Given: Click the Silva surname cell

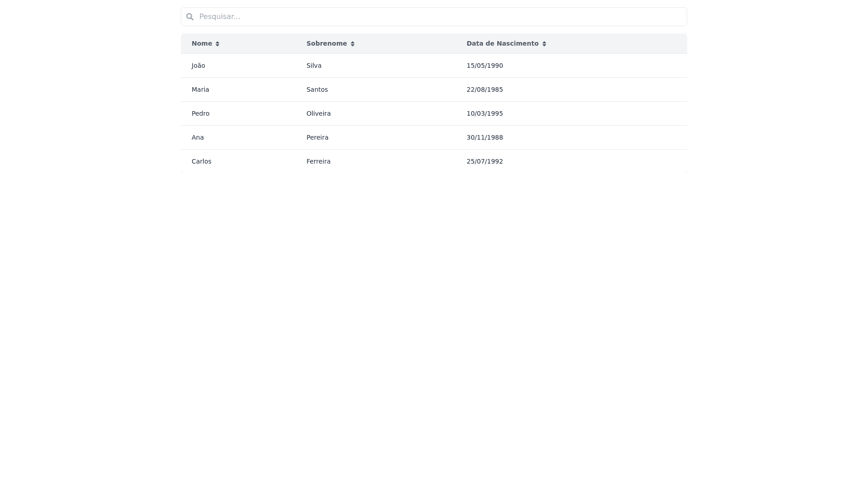Looking at the screenshot, I should (314, 66).
